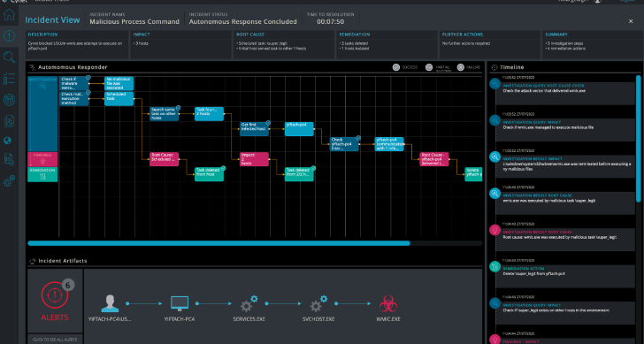Select the YIFTACH-PC4\US... user artifact icon

110,303
